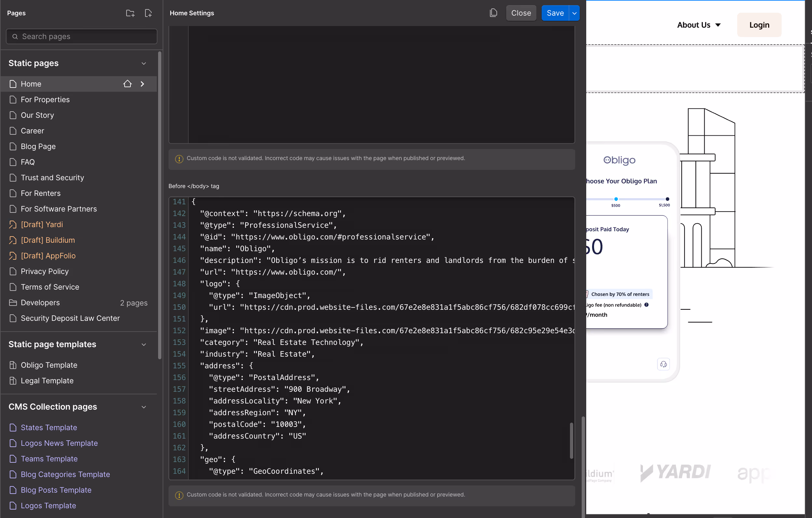Collapse the Static pages section
The width and height of the screenshot is (812, 518).
click(144, 63)
